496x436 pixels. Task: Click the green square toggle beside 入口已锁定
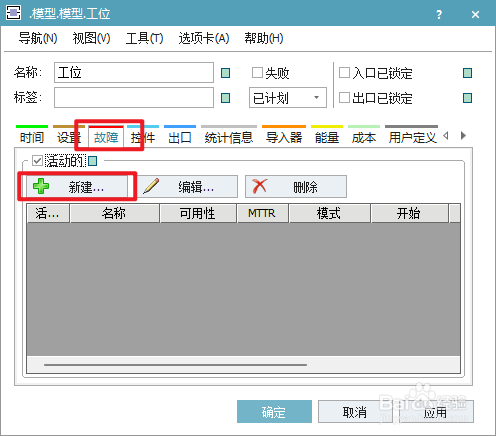coord(468,73)
